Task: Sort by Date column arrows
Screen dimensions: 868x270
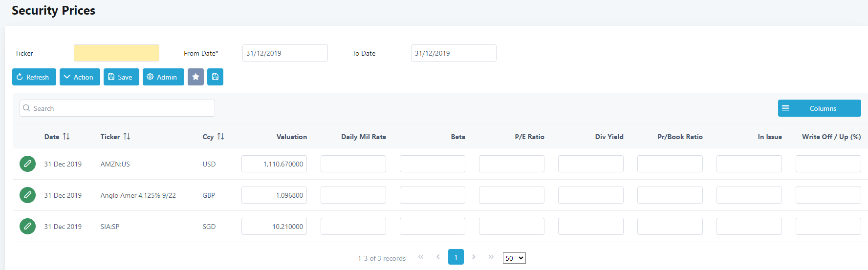Action: tap(66, 137)
